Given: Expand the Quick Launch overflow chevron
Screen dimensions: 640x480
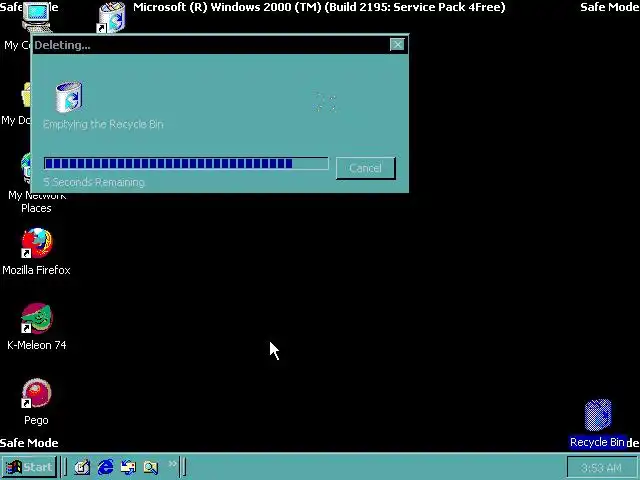Looking at the screenshot, I should tap(173, 464).
